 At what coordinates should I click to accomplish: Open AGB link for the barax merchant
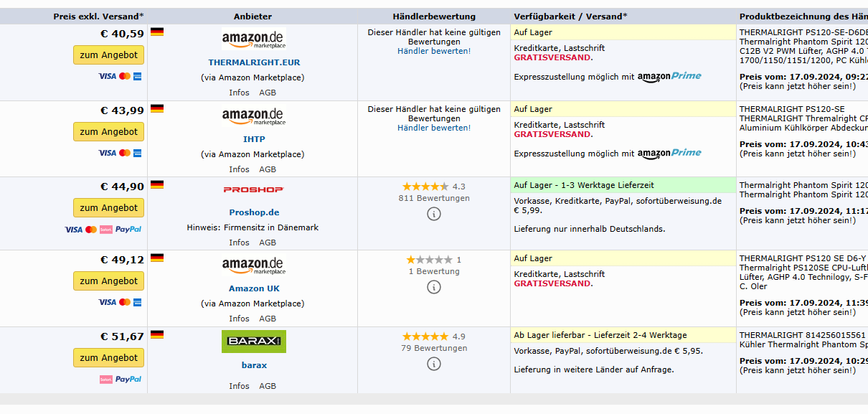[x=268, y=386]
